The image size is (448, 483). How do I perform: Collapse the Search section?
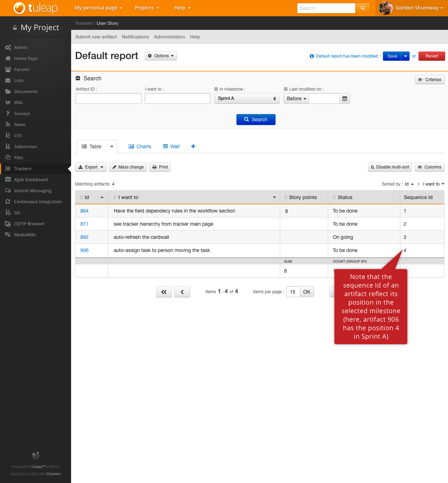pyautogui.click(x=78, y=79)
